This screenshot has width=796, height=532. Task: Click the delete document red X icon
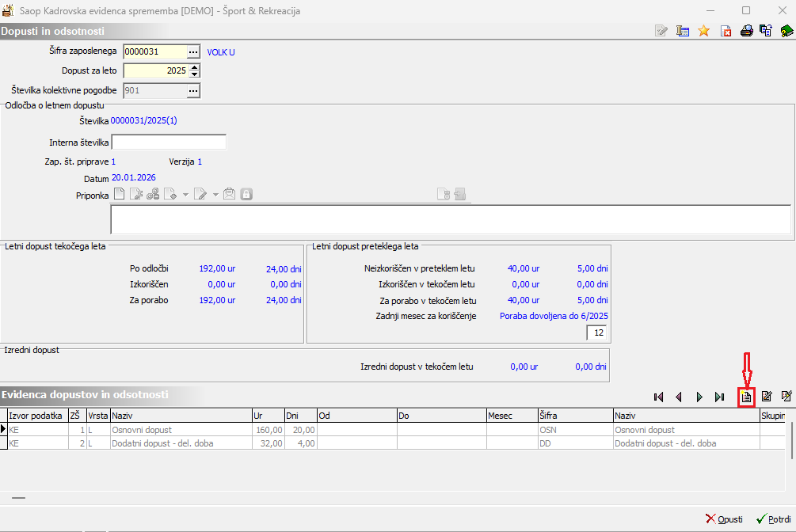click(725, 32)
